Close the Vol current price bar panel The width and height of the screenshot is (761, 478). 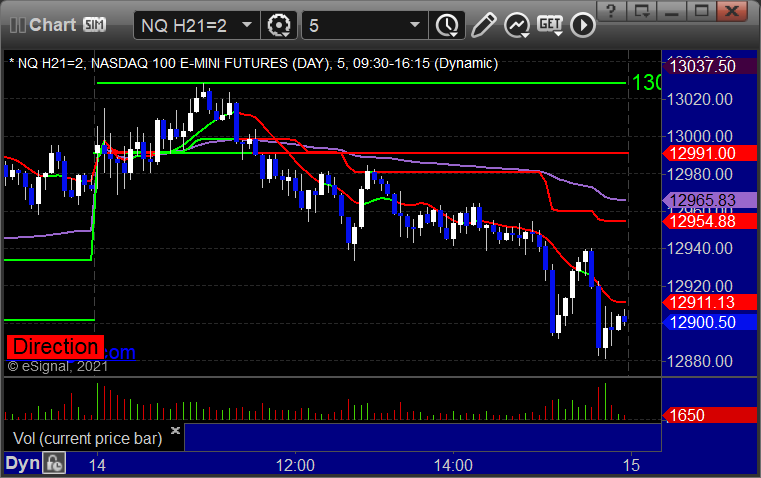point(176,430)
